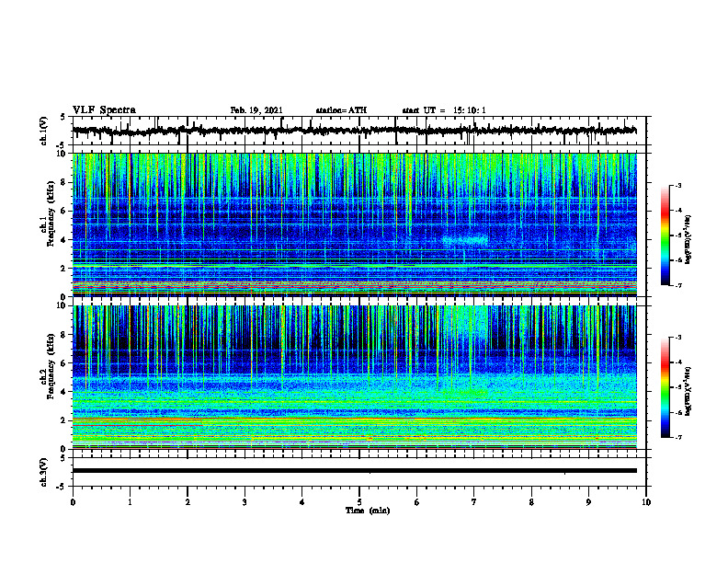This screenshot has width=728, height=563.
Task: Click the ch.2 "Frequency (kHz)" axis label
Action: pos(51,366)
